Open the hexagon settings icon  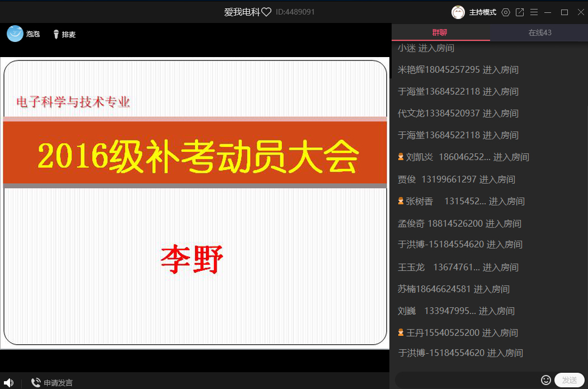pos(506,12)
